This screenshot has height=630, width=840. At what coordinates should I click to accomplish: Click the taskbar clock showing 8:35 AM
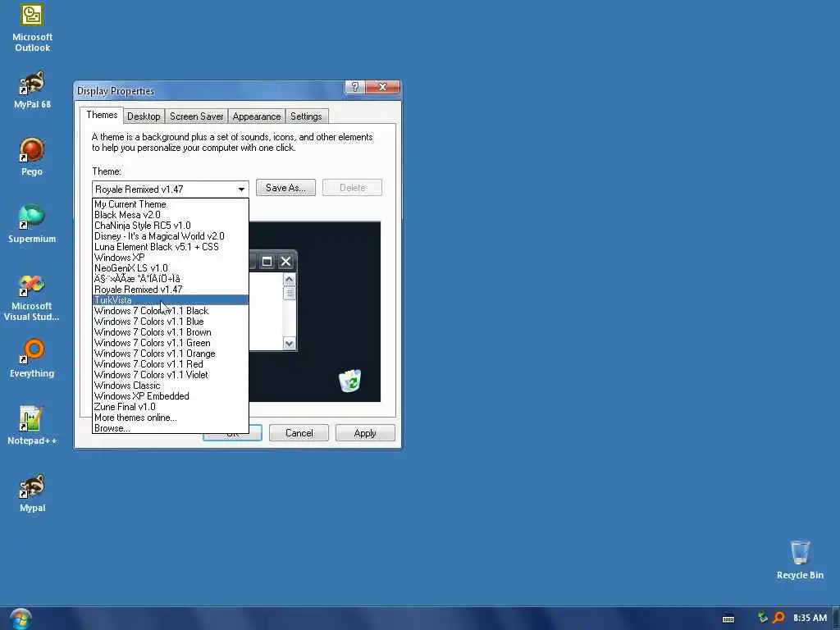coord(810,618)
